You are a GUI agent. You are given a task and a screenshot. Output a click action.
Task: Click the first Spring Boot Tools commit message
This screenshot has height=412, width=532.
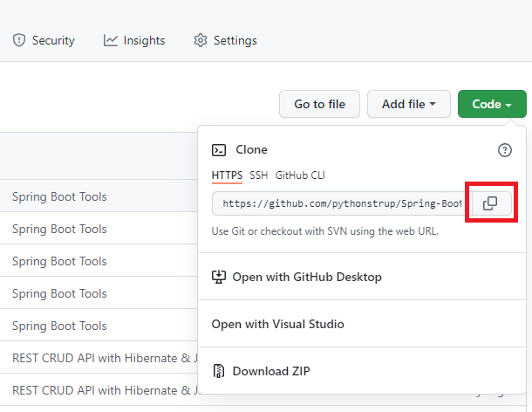pyautogui.click(x=59, y=196)
